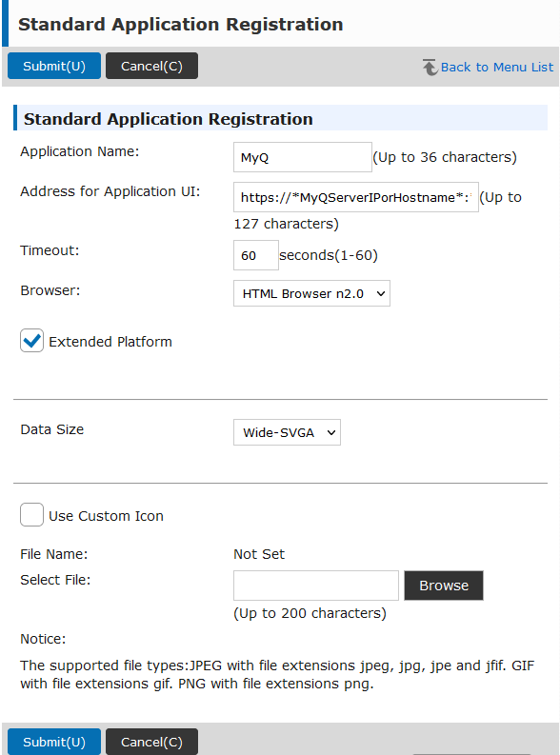This screenshot has height=755, width=560.
Task: Click the 'Browser:' label
Action: point(50,290)
